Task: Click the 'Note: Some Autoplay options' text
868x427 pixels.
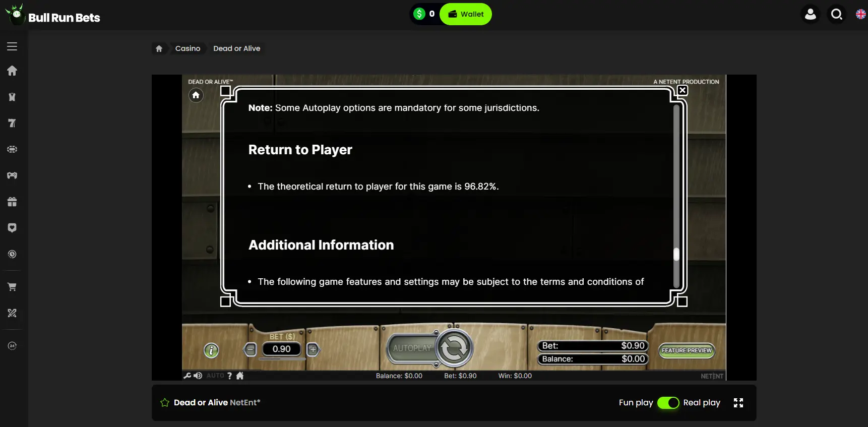Action: (x=394, y=108)
